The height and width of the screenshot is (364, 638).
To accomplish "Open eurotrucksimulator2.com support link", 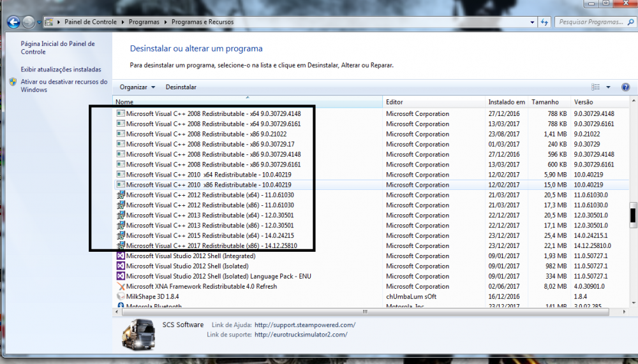I will 300,335.
